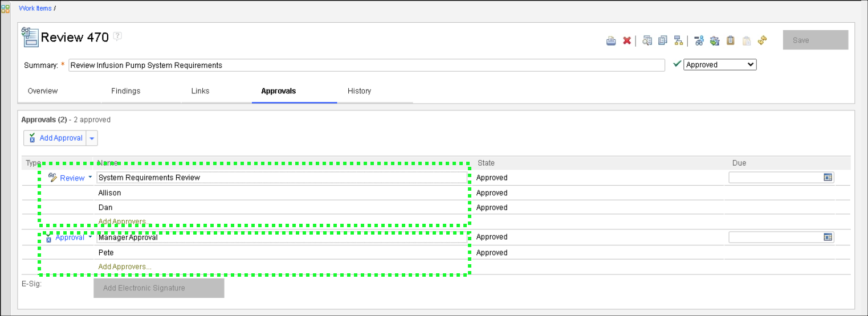
Task: Click the red X delete icon
Action: [627, 40]
